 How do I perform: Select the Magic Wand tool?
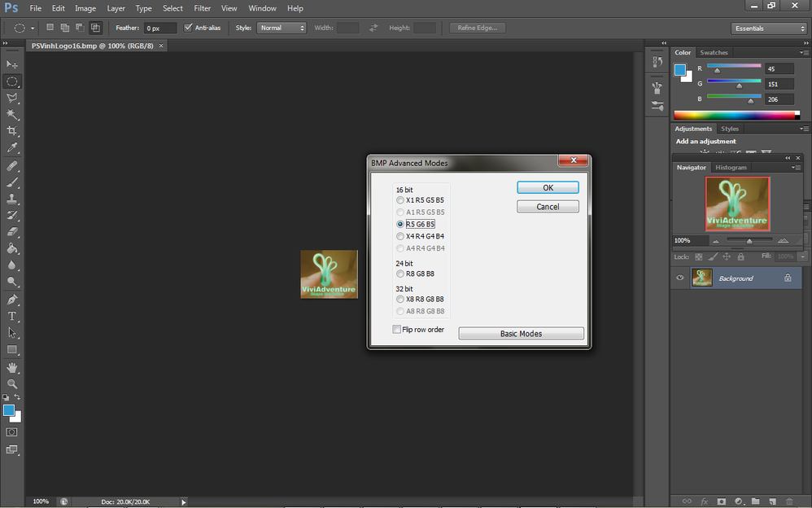tap(12, 114)
